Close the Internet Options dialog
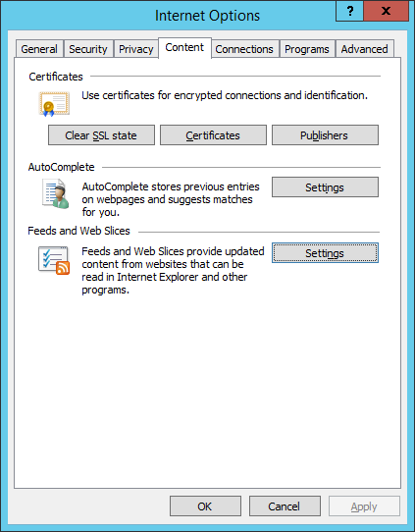 point(387,11)
